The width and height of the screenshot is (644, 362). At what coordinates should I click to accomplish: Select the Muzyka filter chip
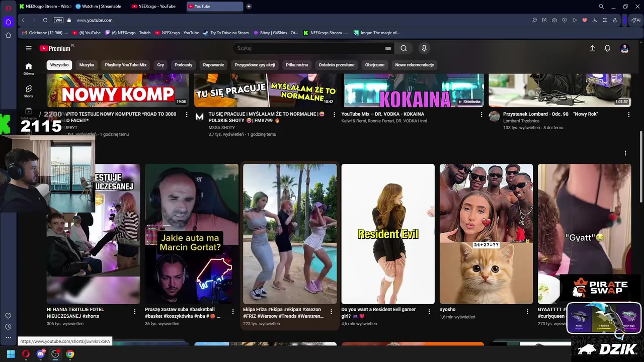[87, 65]
